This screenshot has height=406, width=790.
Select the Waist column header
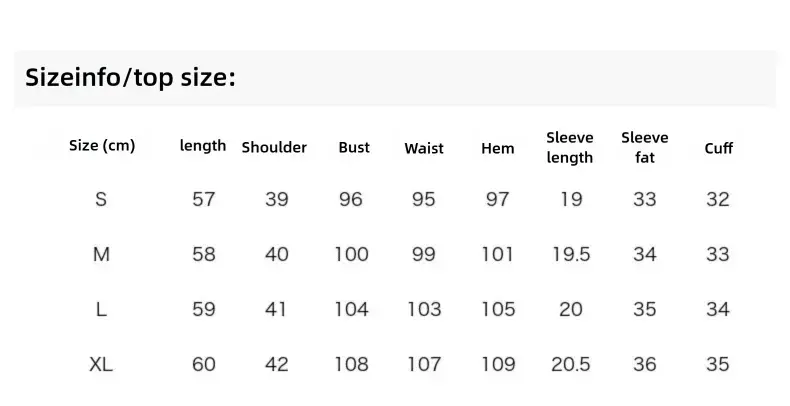[x=424, y=148]
